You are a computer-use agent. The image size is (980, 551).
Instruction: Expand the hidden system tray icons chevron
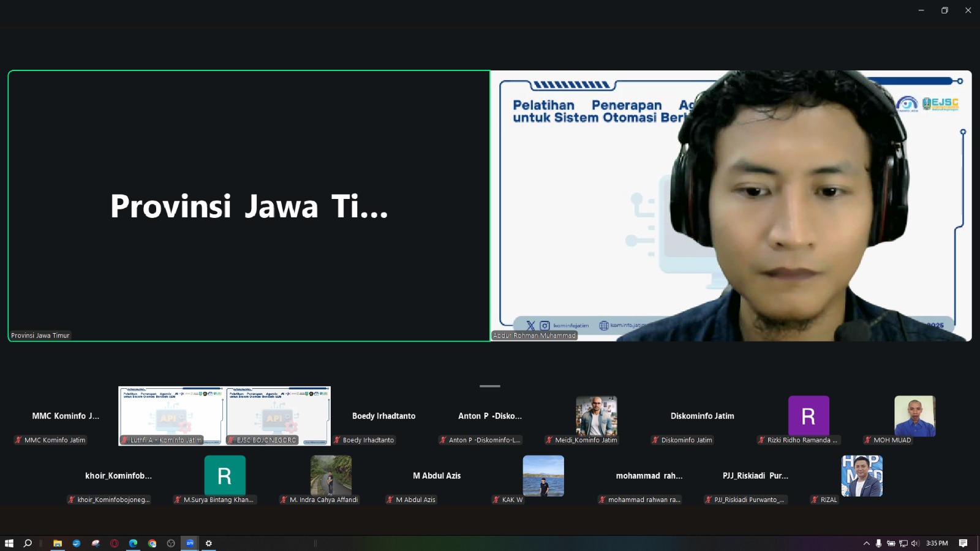866,543
